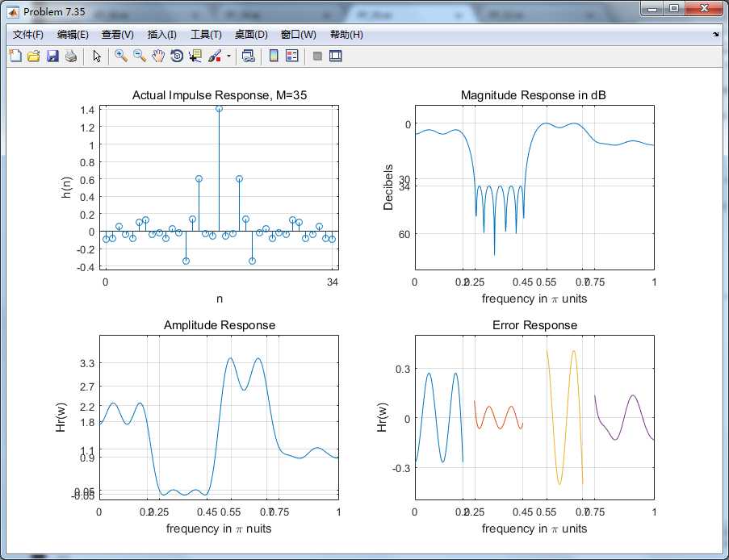Activate the Rotate 3D tool

[x=177, y=56]
